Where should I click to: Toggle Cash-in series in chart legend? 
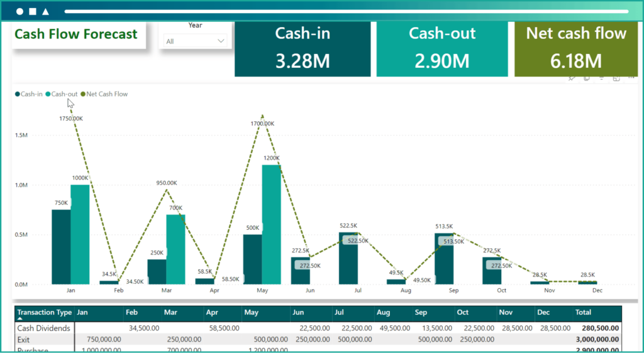point(29,94)
